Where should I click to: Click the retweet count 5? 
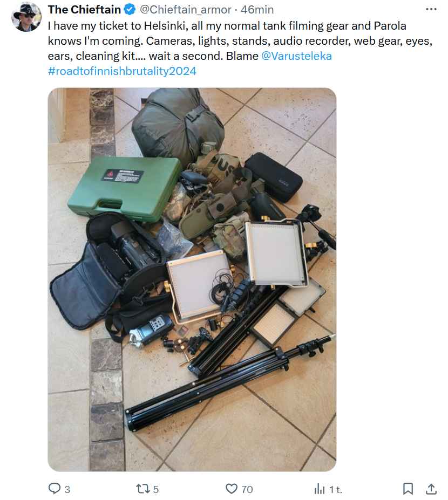[155, 489]
